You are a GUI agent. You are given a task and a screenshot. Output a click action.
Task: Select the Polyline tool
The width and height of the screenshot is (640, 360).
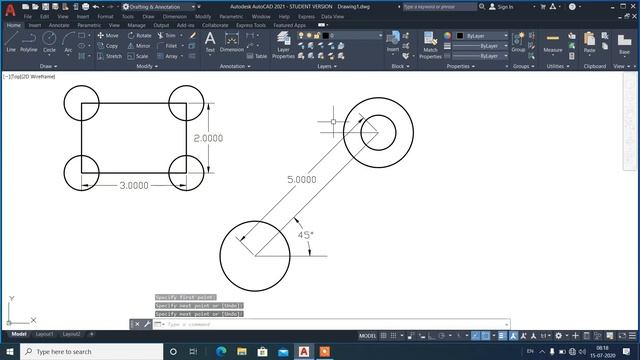(29, 42)
